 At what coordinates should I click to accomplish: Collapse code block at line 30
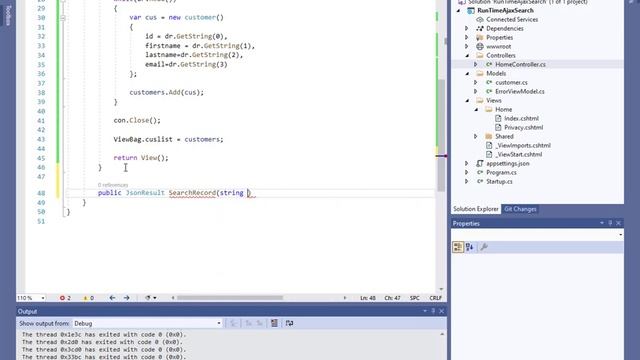(x=62, y=18)
